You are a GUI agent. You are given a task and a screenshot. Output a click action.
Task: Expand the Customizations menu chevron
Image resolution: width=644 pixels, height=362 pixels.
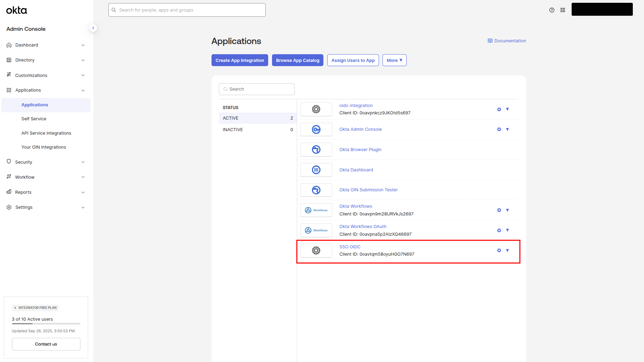(83, 75)
